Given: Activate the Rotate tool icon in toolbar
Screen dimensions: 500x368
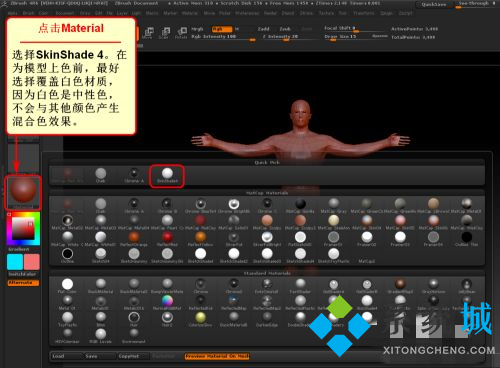Looking at the screenshot, I should [x=181, y=33].
